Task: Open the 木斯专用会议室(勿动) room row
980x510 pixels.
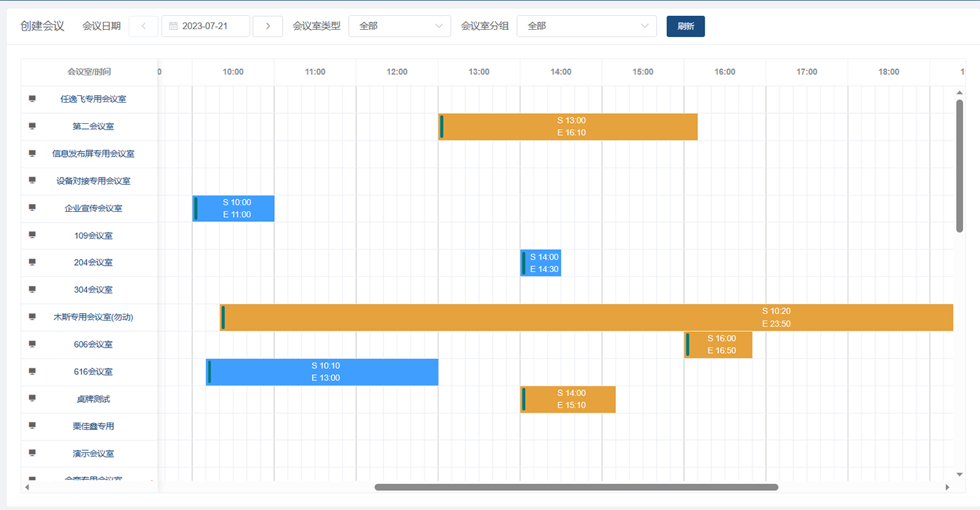Action: [x=93, y=317]
